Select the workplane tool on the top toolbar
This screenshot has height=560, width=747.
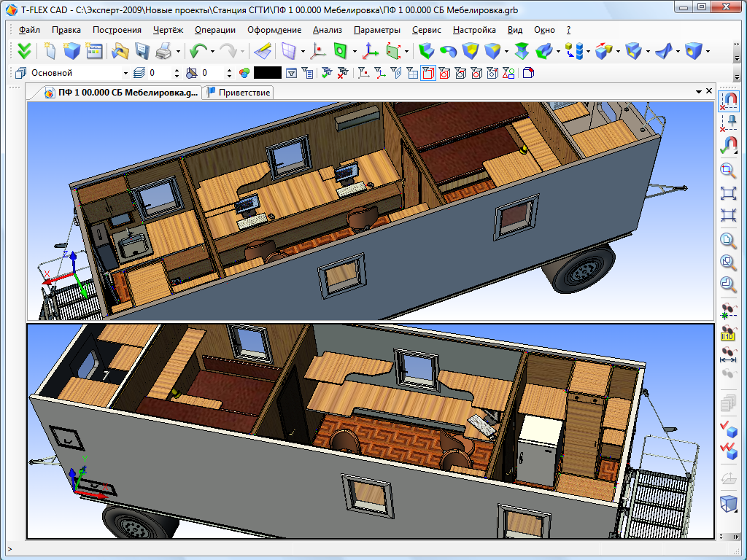pyautogui.click(x=287, y=52)
